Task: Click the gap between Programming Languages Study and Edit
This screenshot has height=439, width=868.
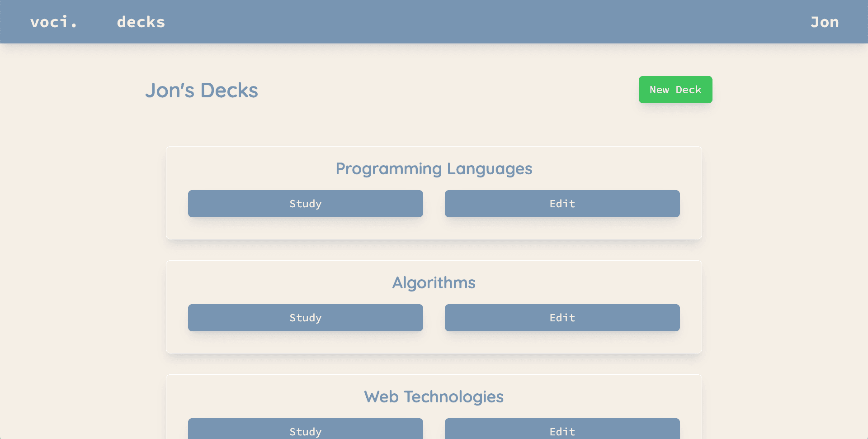Action: (434, 204)
